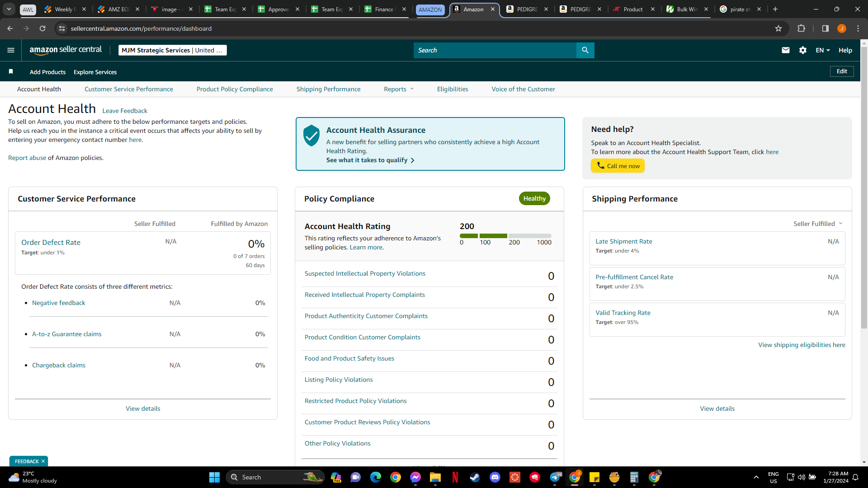Expand See what it takes to qualify
Screen dimensions: 868x488
pos(370,160)
